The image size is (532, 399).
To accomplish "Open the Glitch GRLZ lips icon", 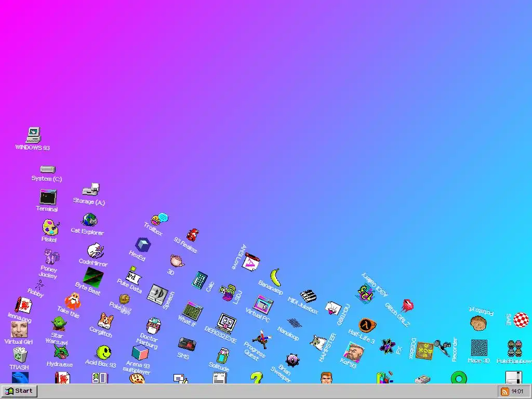I will pos(407,305).
